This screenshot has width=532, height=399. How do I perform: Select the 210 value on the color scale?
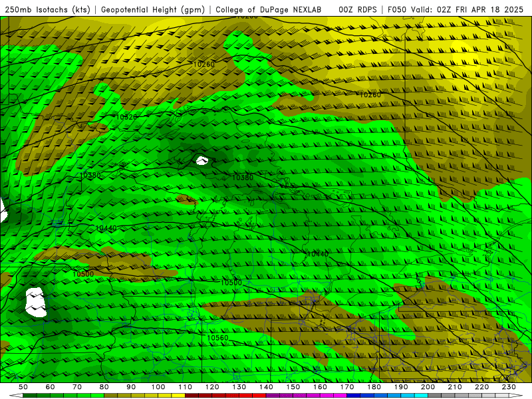[x=455, y=387]
